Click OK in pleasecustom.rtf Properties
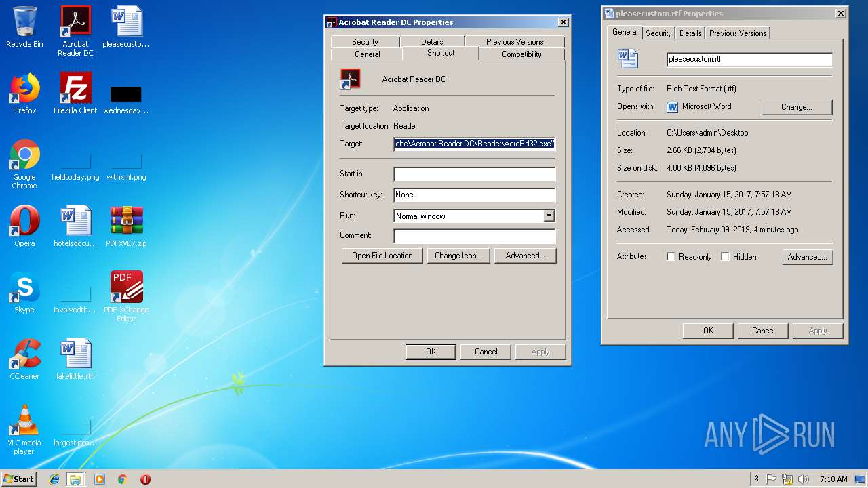 [708, 331]
